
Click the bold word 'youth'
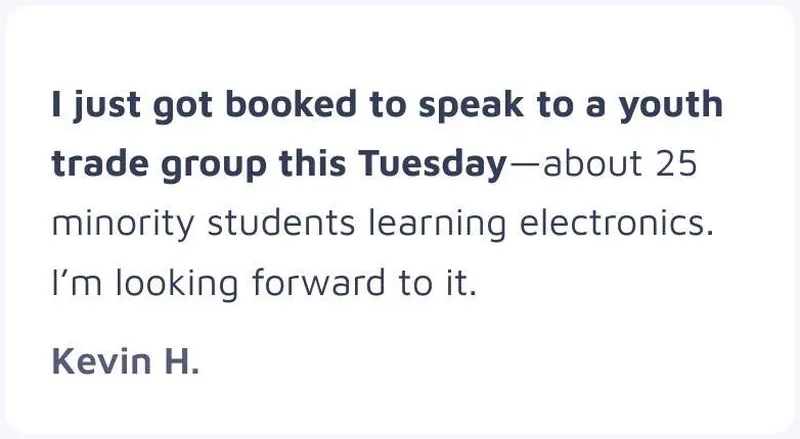[x=671, y=106]
